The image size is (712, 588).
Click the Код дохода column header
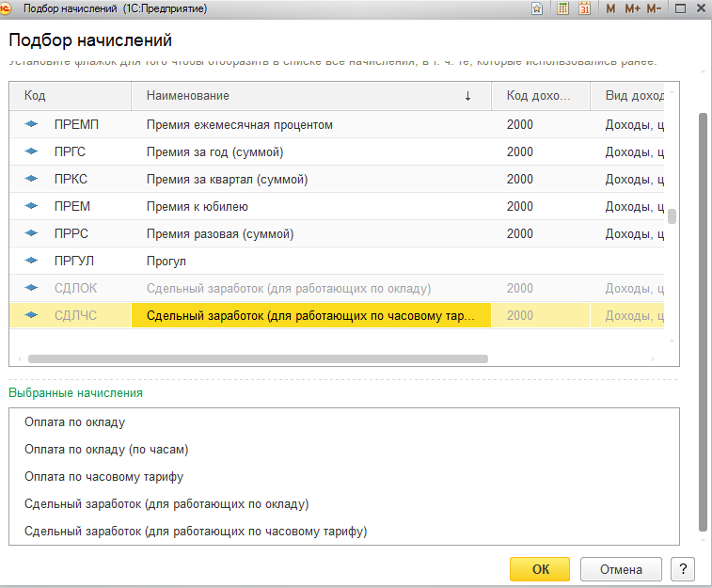point(540,96)
